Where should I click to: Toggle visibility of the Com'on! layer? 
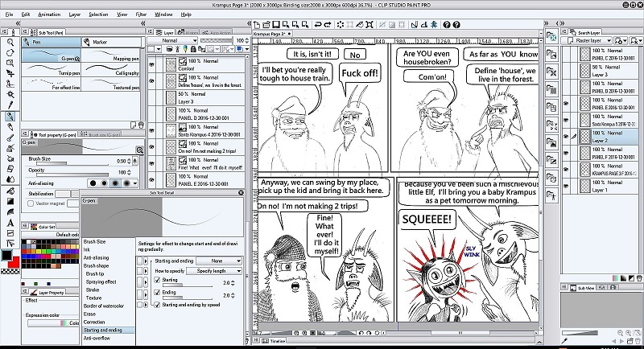(151, 64)
